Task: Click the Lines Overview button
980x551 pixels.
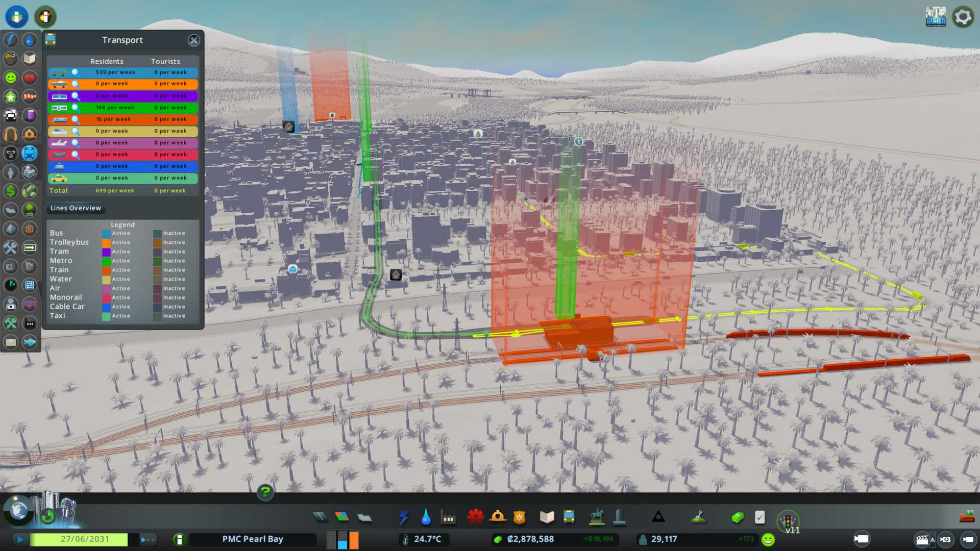Action: pyautogui.click(x=76, y=208)
